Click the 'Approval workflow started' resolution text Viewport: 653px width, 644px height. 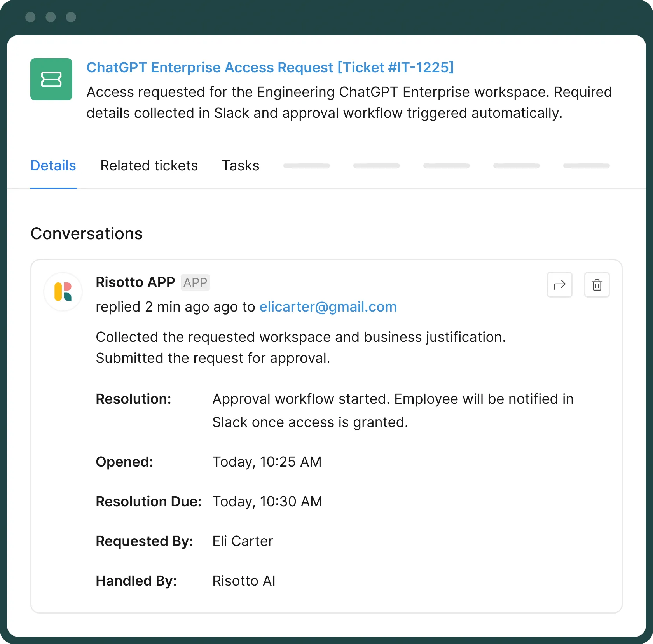point(393,411)
